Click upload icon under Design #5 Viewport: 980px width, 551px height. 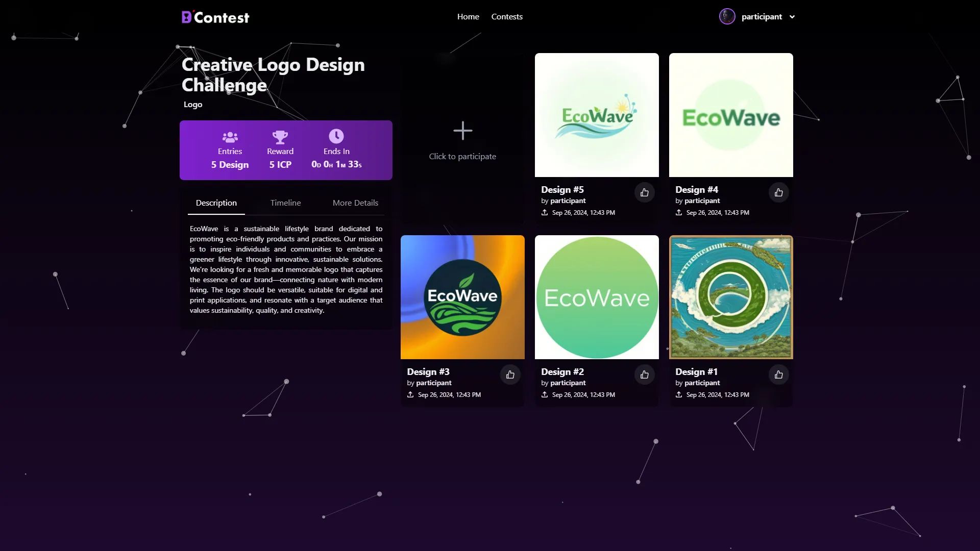(x=545, y=213)
